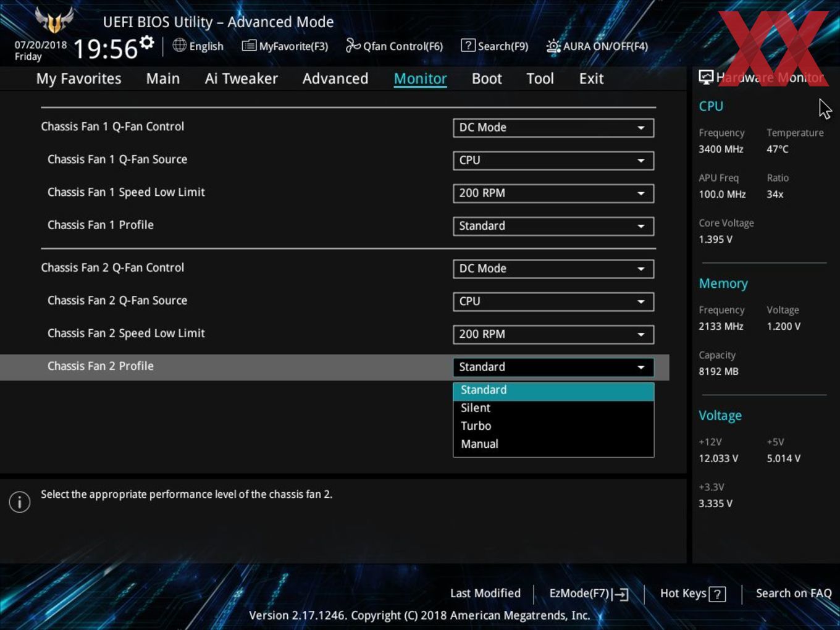Click the info icon in help area

20,502
